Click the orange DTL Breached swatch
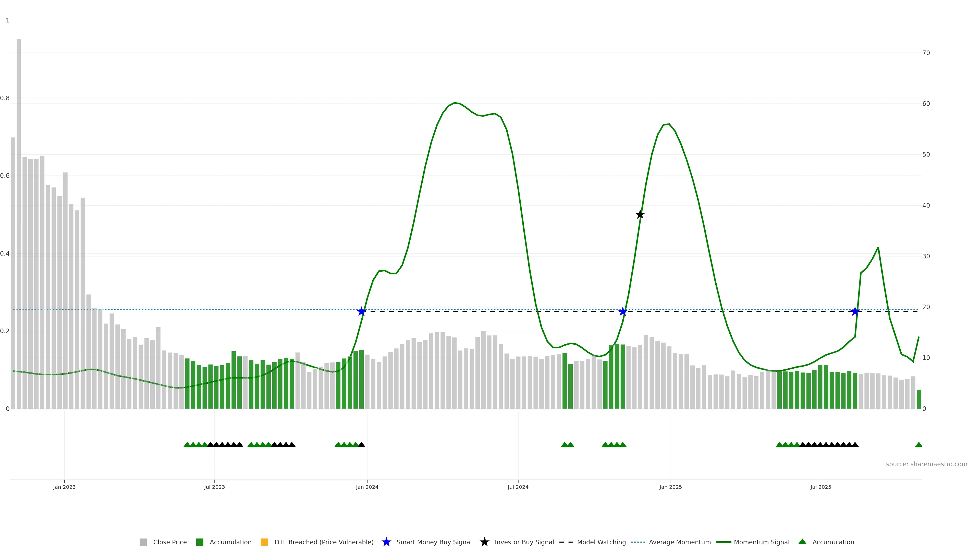Screen dimensions: 980x551 (264, 542)
